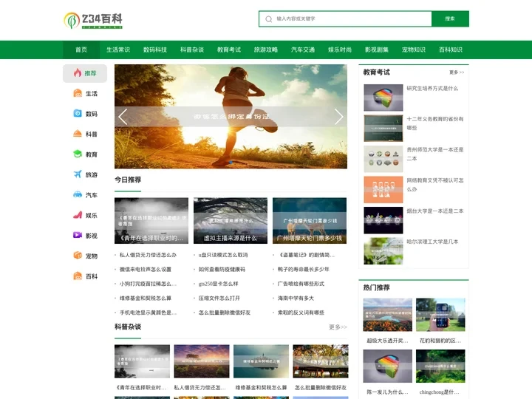Open 广告喷绘有哪些形式 list item
The width and height of the screenshot is (532, 399).
[x=301, y=284]
